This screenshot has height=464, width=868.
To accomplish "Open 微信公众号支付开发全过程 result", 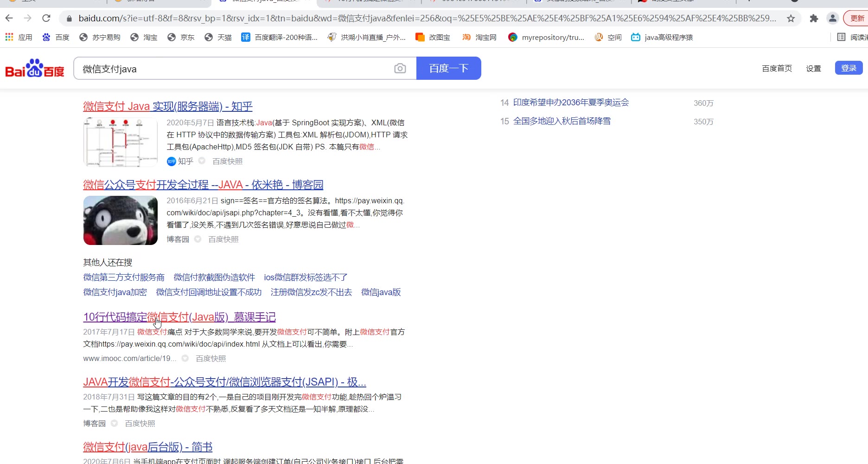I will [x=203, y=185].
